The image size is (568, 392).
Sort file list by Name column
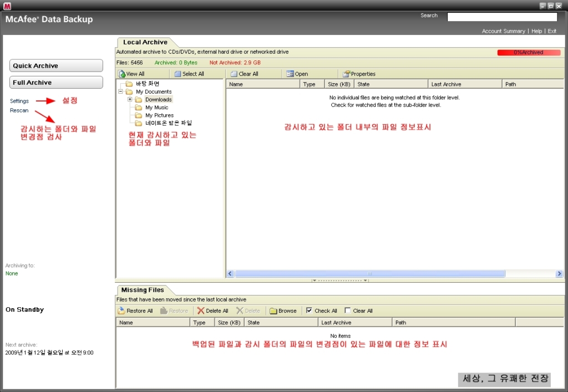(263, 84)
